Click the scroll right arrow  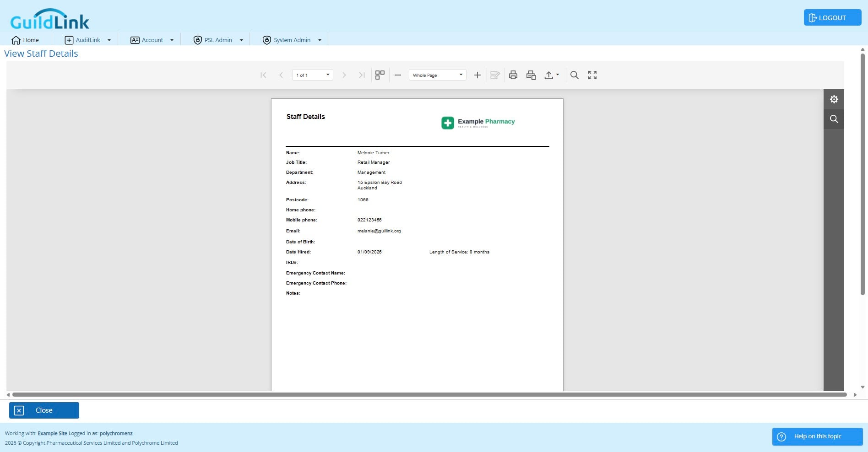click(855, 394)
